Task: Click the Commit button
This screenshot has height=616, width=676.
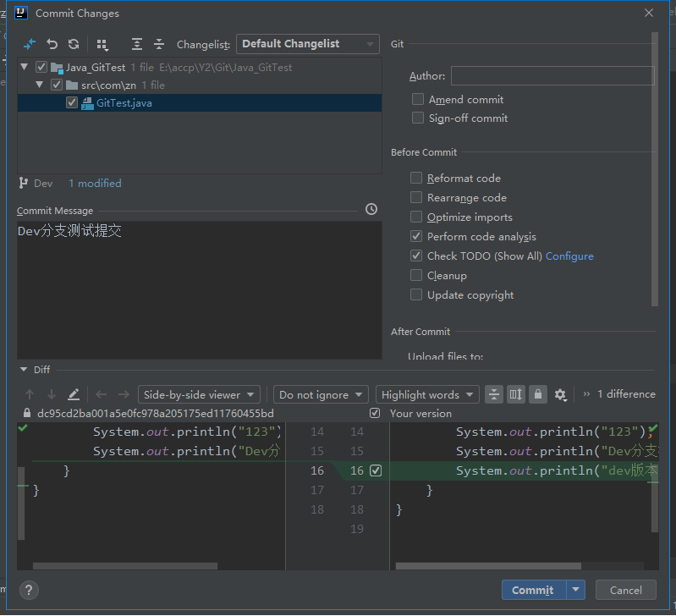Action: coord(533,590)
